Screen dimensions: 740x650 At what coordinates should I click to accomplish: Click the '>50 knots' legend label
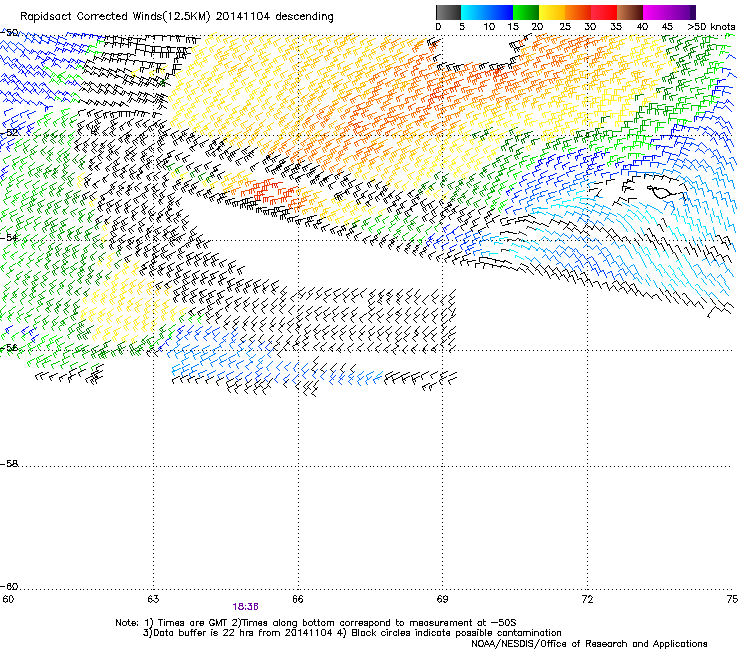(711, 27)
